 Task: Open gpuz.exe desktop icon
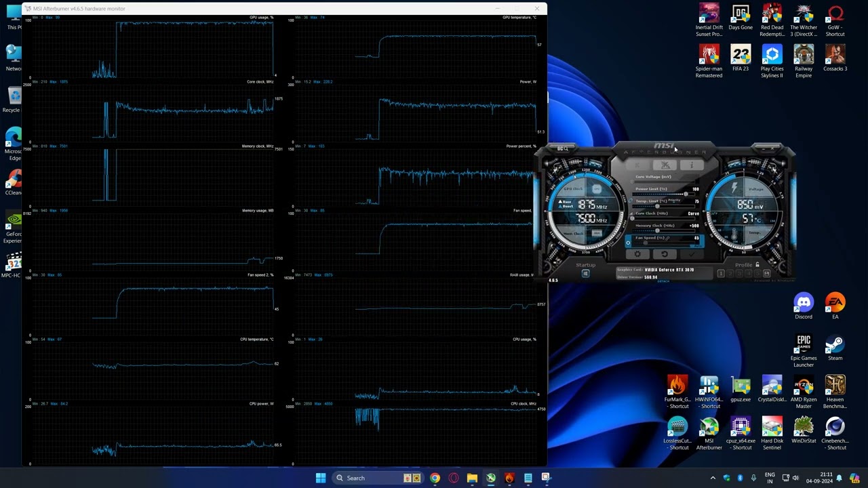741,389
